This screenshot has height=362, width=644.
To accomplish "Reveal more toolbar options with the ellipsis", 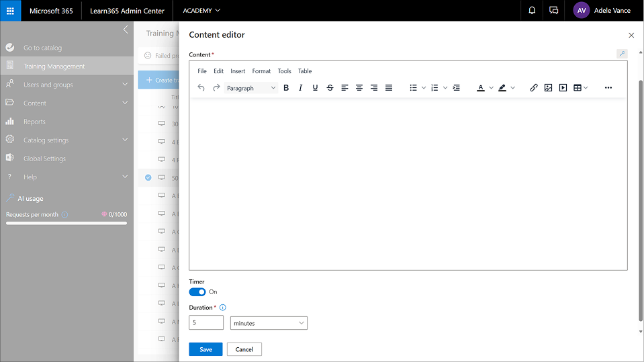I will coord(608,88).
